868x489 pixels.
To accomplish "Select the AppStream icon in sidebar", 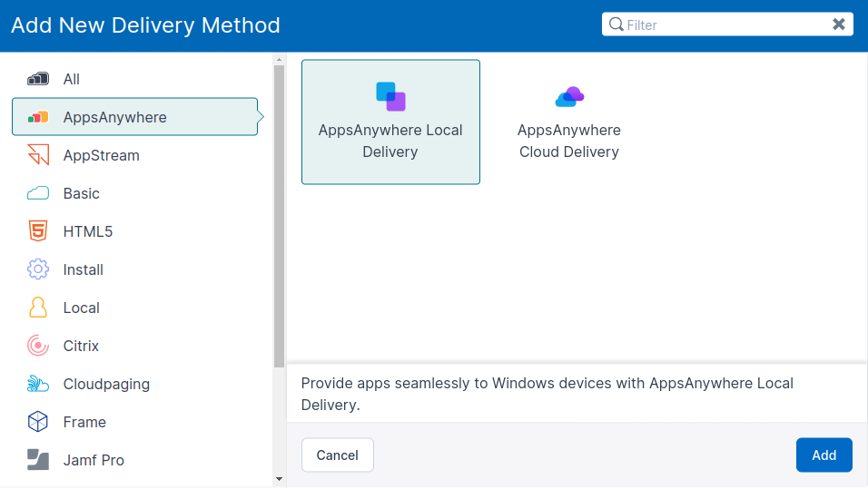I will (x=37, y=155).
